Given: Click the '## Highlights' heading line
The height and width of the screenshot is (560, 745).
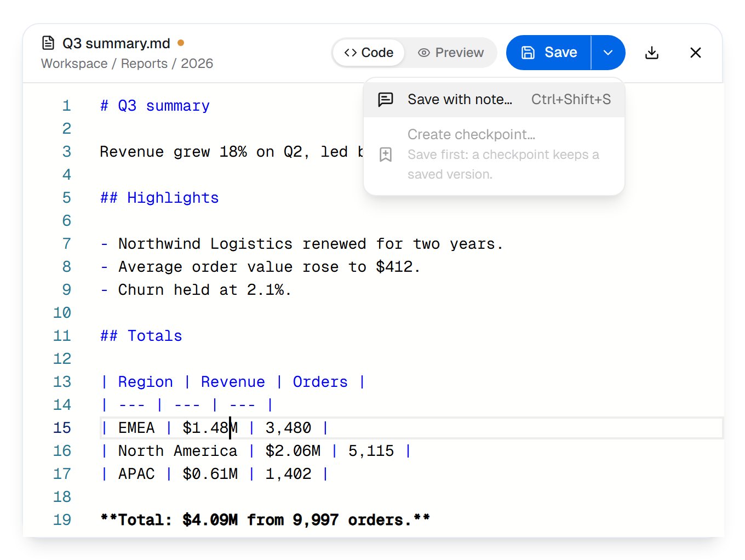Looking at the screenshot, I should coord(159,198).
